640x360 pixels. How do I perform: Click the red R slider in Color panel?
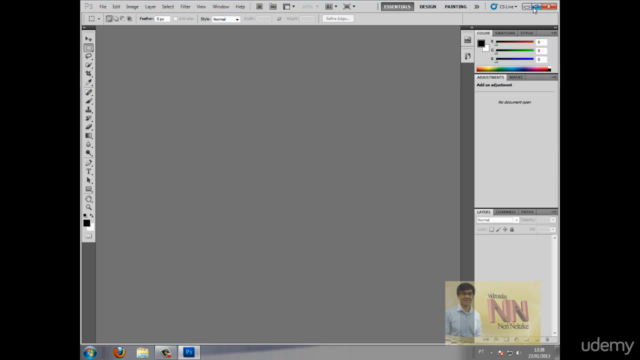514,42
